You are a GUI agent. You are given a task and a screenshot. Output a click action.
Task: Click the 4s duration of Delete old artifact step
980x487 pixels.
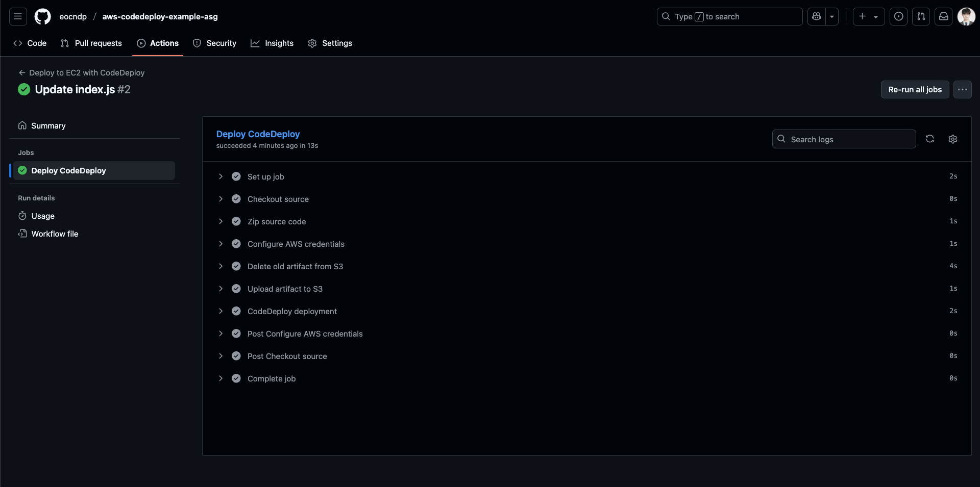[953, 266]
